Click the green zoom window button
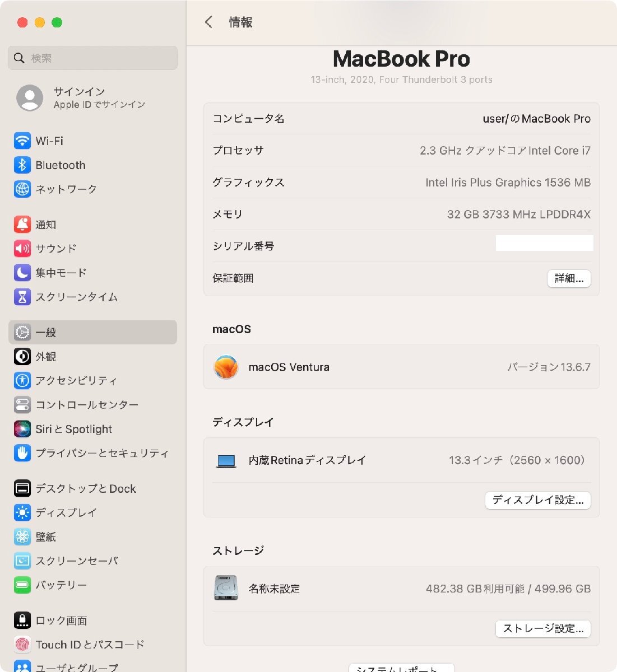The height and width of the screenshot is (672, 617). (x=57, y=22)
